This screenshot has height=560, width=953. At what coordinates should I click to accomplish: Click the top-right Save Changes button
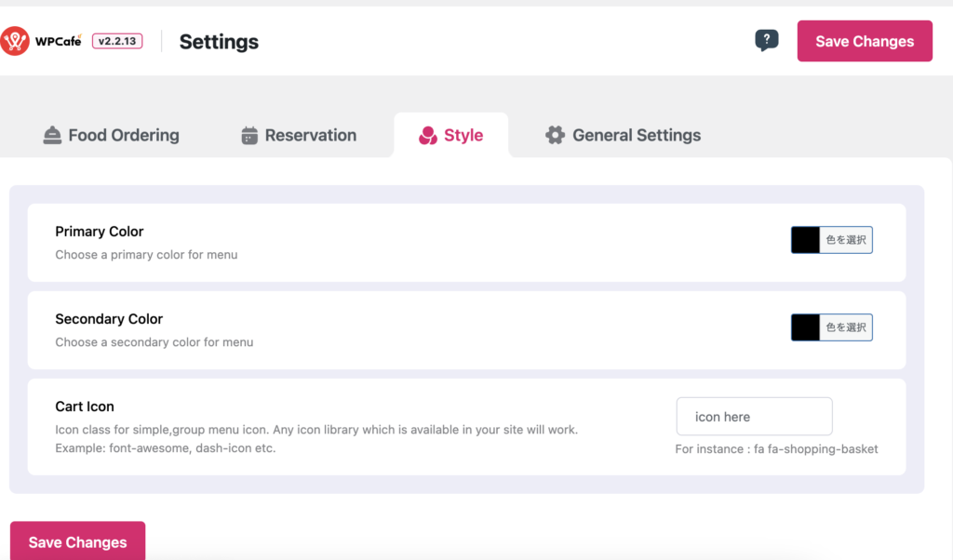(x=865, y=41)
